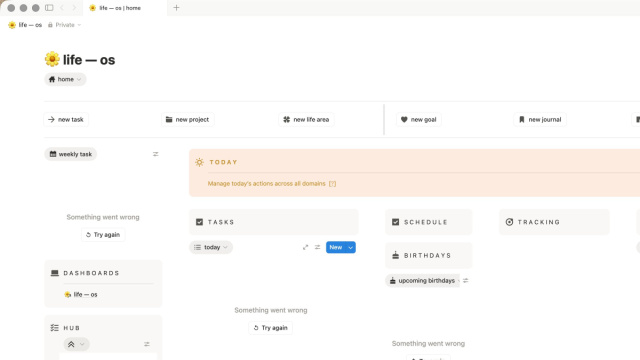
Task: Click the new goal button
Action: click(419, 120)
